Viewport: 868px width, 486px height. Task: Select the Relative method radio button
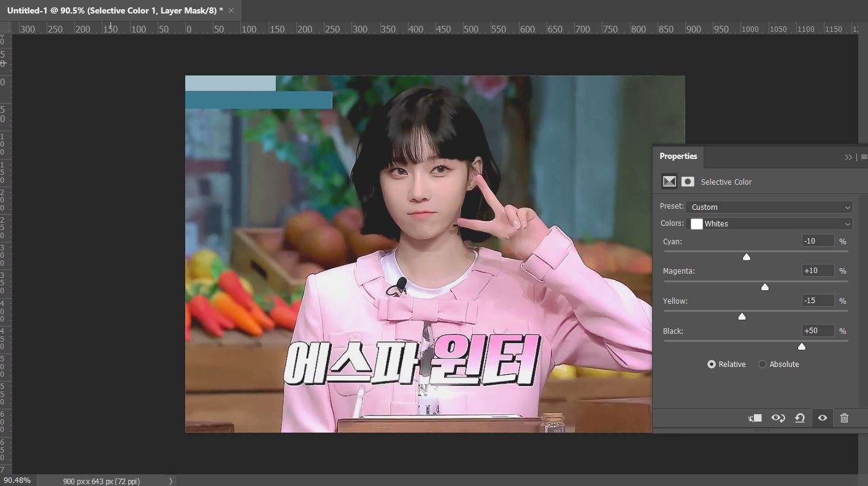coord(712,364)
